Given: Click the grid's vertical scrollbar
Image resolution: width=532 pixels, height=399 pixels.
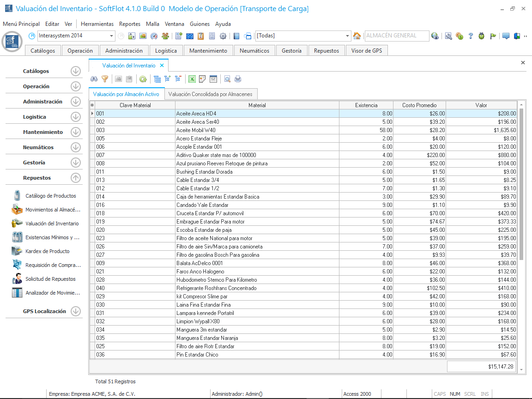Looking at the screenshot, I should click(521, 185).
